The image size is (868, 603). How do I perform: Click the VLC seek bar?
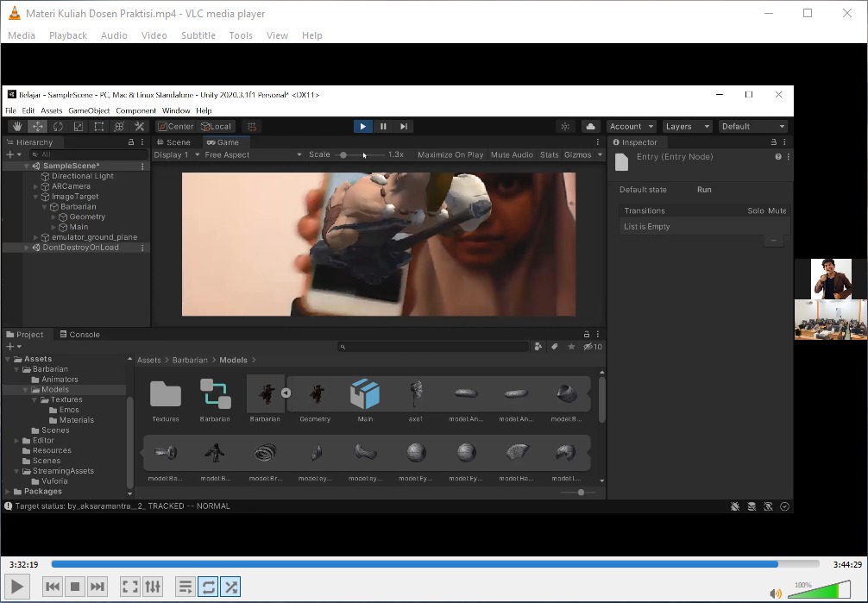click(x=435, y=564)
